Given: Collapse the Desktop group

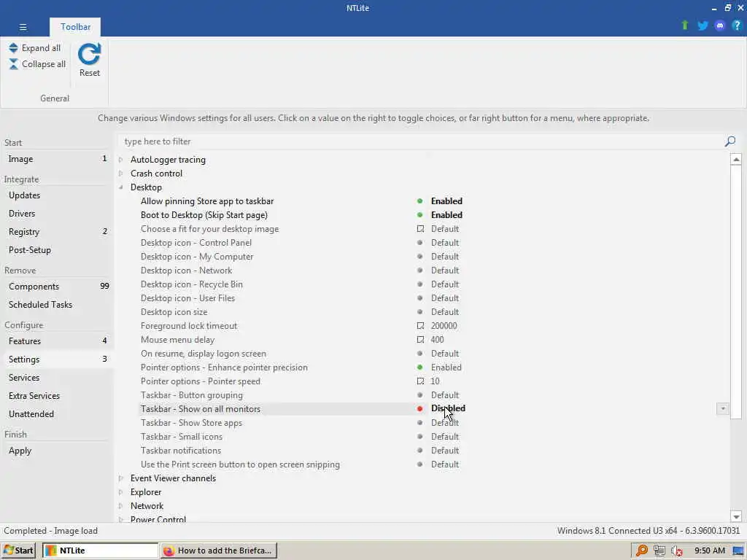Looking at the screenshot, I should pyautogui.click(x=120, y=187).
